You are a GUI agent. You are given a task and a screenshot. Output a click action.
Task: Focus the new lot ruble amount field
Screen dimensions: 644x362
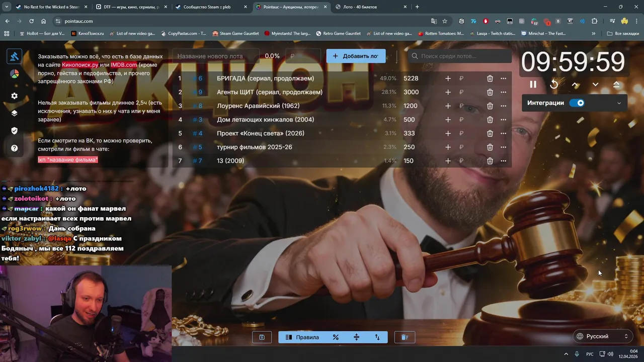[x=302, y=56]
